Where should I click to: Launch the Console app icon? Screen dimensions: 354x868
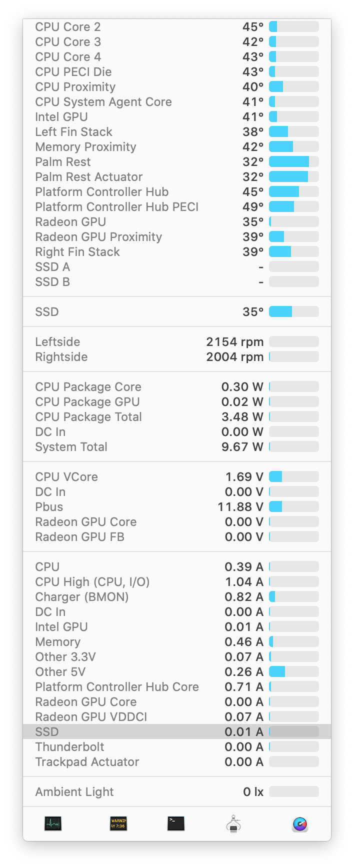pyautogui.click(x=118, y=823)
